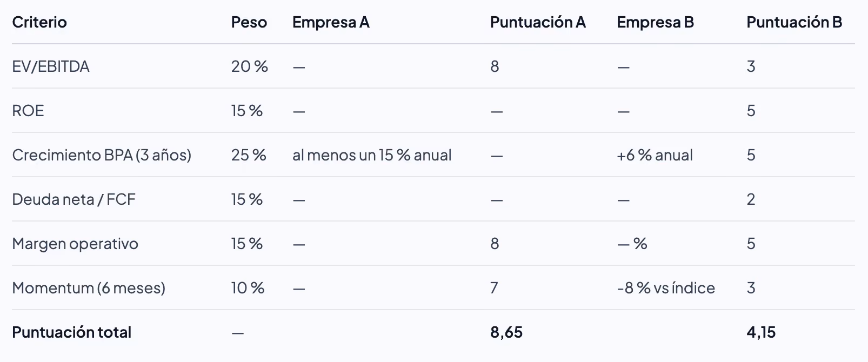Click the 25 % weight cell
This screenshot has width=868, height=362.
click(x=249, y=155)
